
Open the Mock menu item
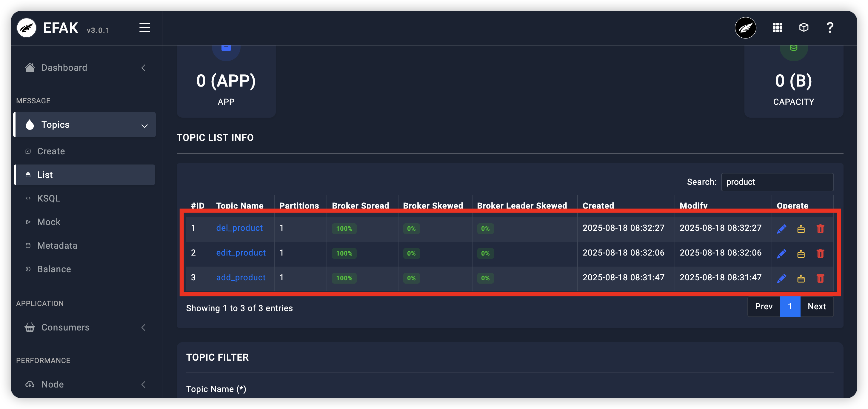click(x=84, y=222)
